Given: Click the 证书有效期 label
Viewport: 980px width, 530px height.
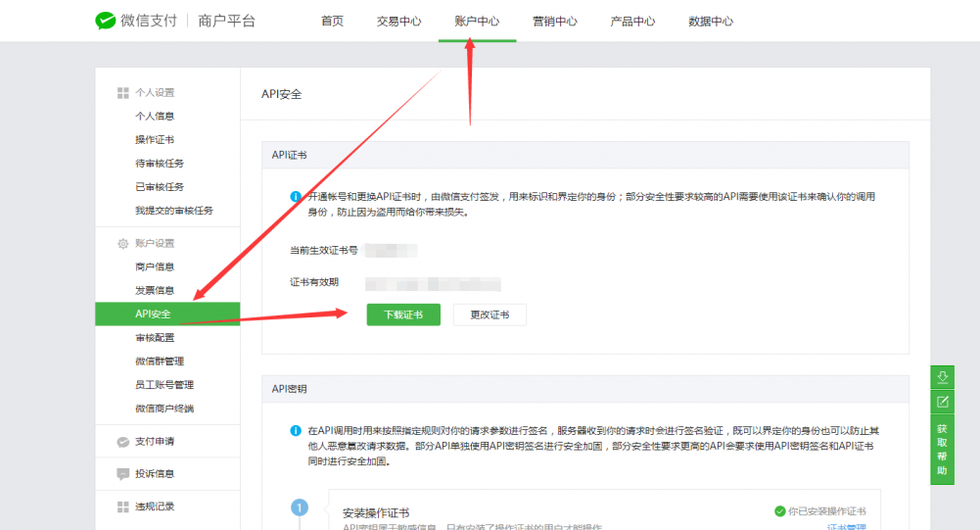Looking at the screenshot, I should pyautogui.click(x=313, y=282).
